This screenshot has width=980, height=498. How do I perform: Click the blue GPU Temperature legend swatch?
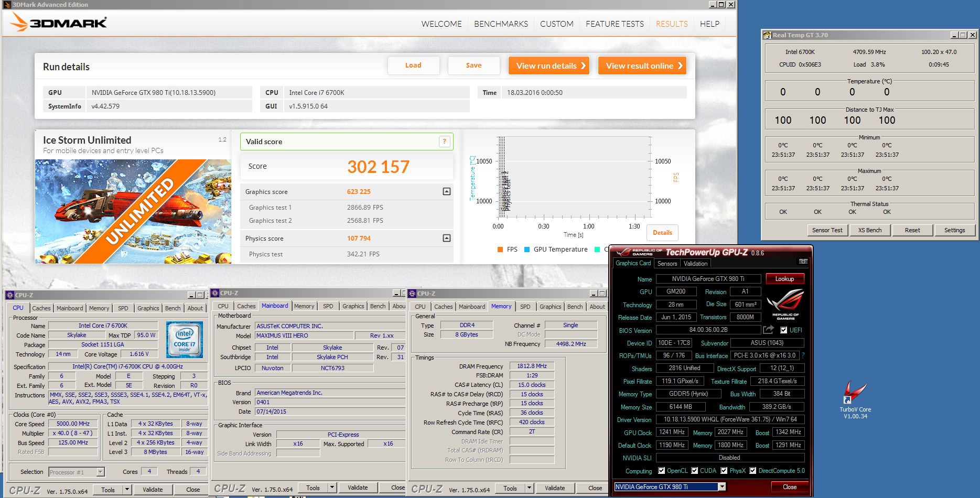click(527, 250)
